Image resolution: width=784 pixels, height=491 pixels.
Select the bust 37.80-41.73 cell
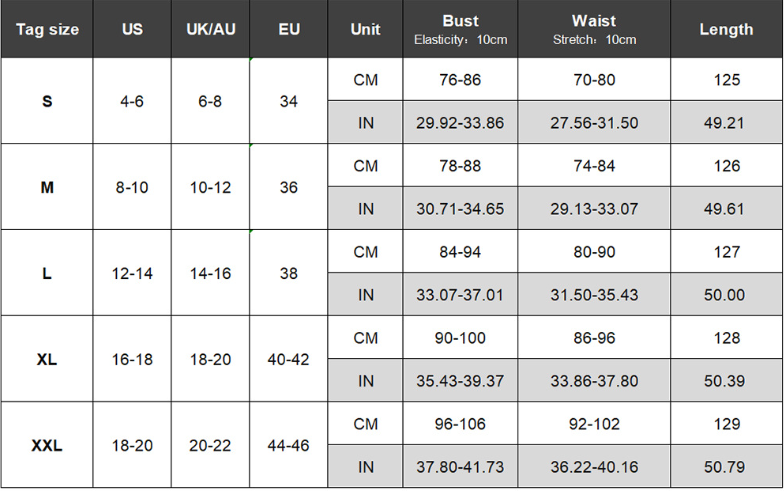pos(460,466)
